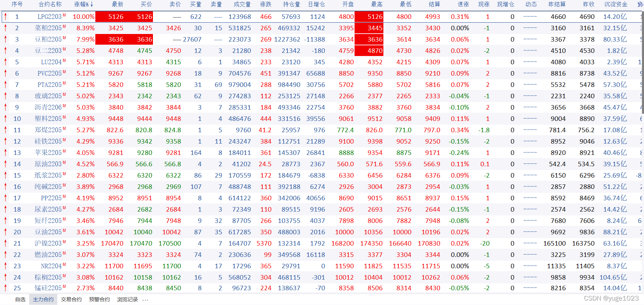This screenshot has width=644, height=305.
Task: Click the M main-contract badge next to 棕榈2205
Action: tap(64, 276)
